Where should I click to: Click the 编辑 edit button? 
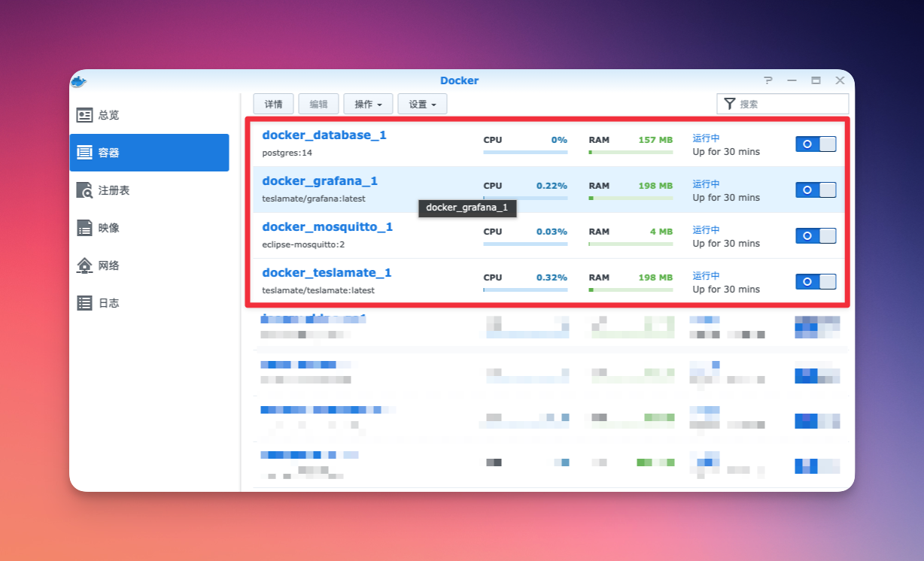click(318, 104)
